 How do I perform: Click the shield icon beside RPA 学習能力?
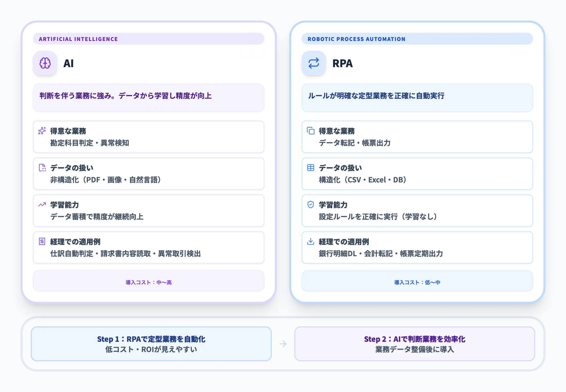click(x=310, y=205)
